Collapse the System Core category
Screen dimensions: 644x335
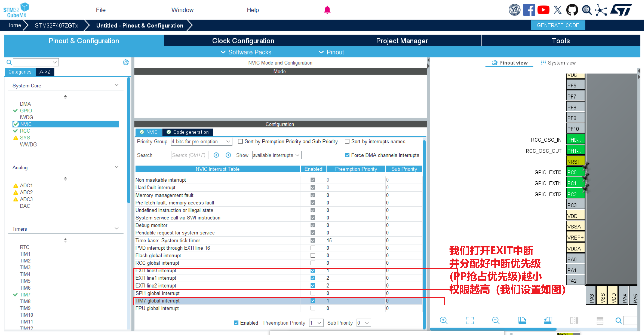point(116,85)
